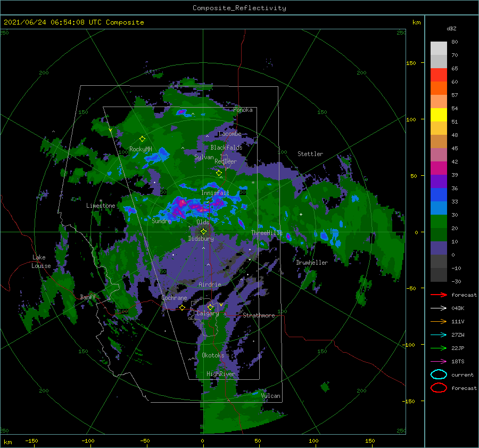Click the ThreeHills city label
Screen dimensions: 479x448
point(267,233)
